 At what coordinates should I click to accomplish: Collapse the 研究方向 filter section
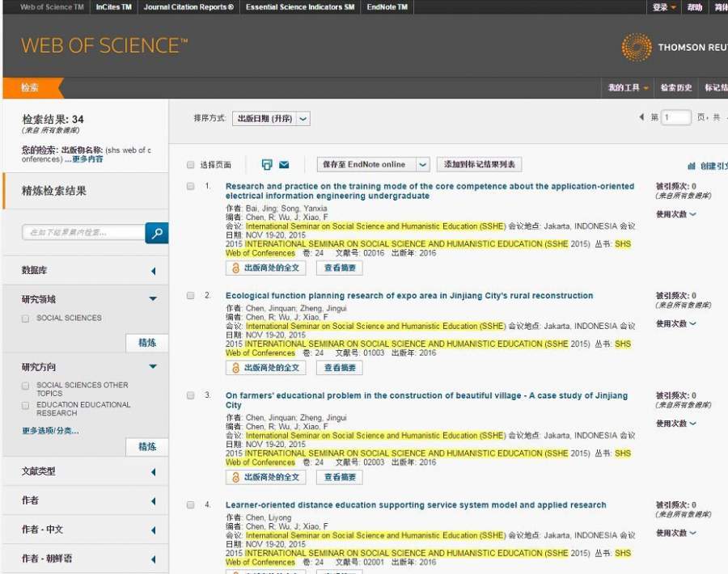(153, 366)
